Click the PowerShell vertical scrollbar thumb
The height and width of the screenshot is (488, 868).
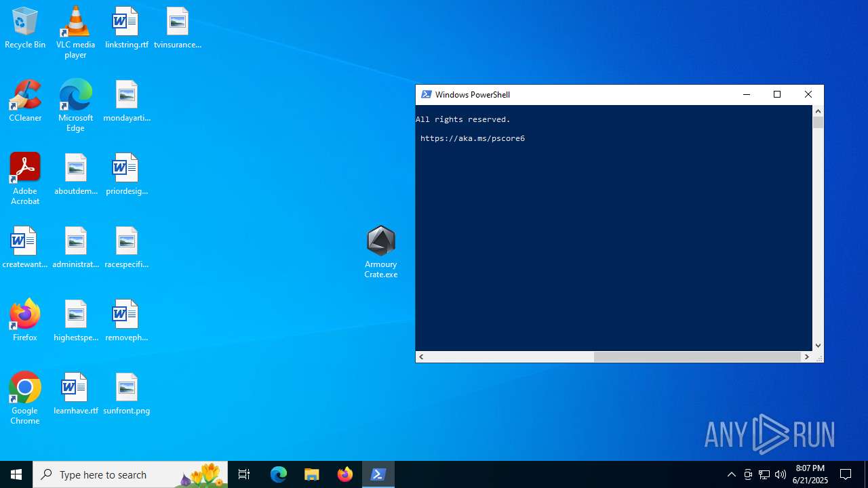click(x=818, y=123)
